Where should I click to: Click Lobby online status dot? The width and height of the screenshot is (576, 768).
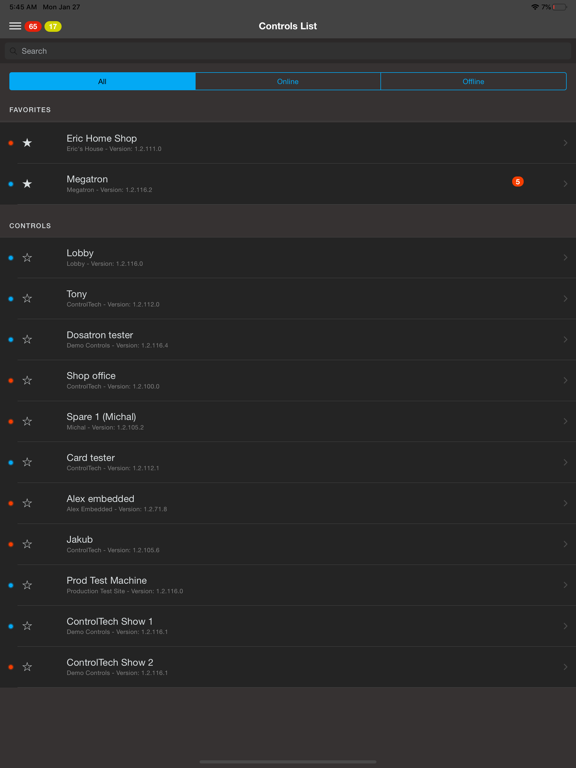(x=11, y=258)
